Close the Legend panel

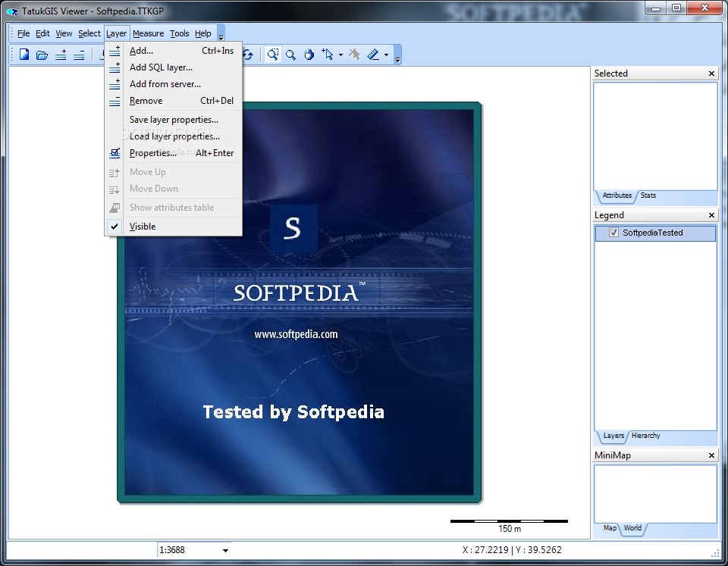[711, 215]
